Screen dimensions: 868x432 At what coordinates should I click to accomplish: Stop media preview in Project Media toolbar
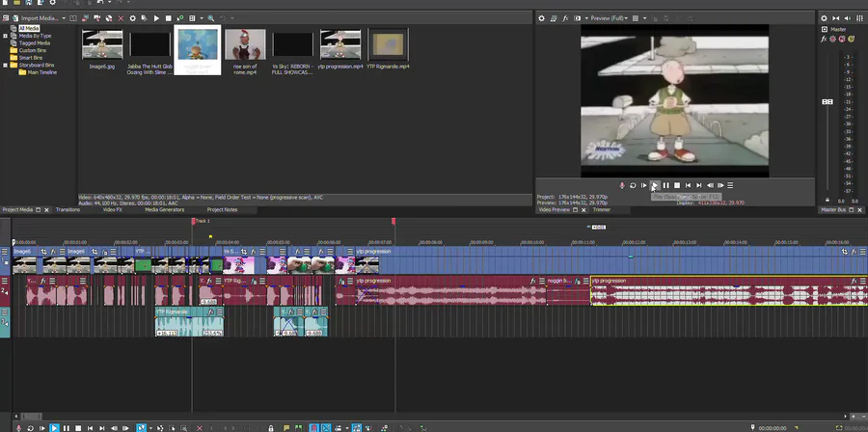click(x=168, y=18)
